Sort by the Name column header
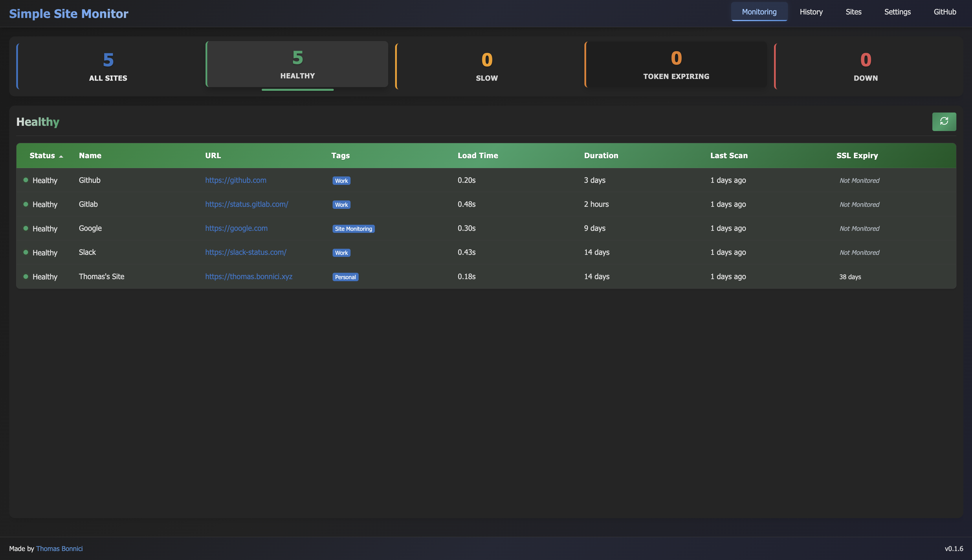The height and width of the screenshot is (560, 972). [90, 155]
